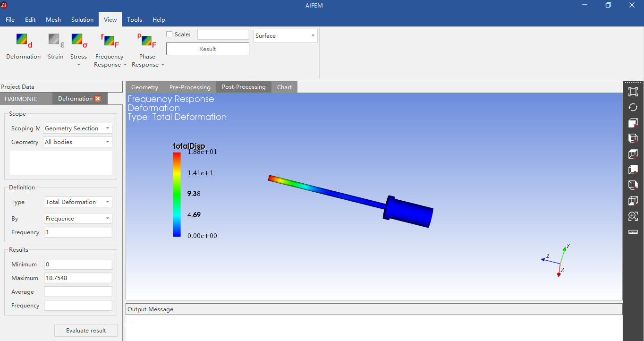Click the rotate view icon in right toolbar
The height and width of the screenshot is (341, 644).
(633, 107)
